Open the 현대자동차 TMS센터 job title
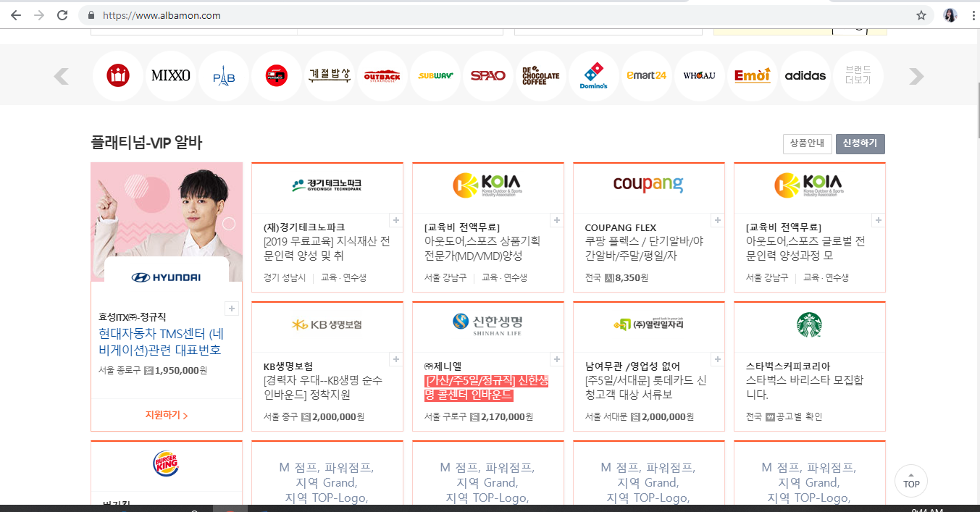Viewport: 980px width, 512px height. 162,342
